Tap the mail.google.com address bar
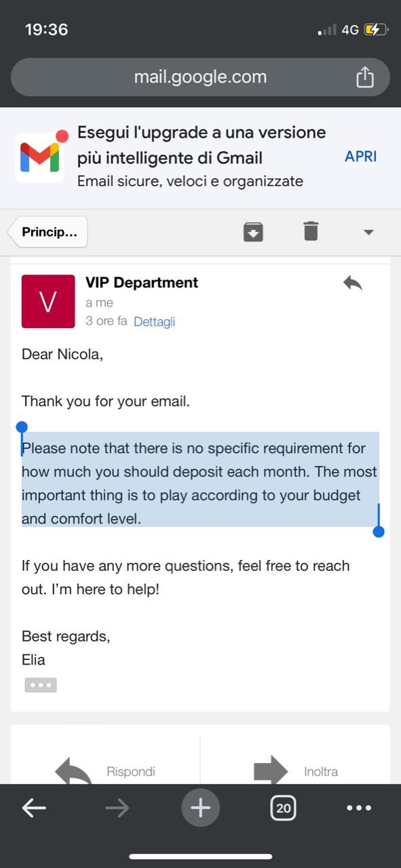The height and width of the screenshot is (868, 401). 200,77
